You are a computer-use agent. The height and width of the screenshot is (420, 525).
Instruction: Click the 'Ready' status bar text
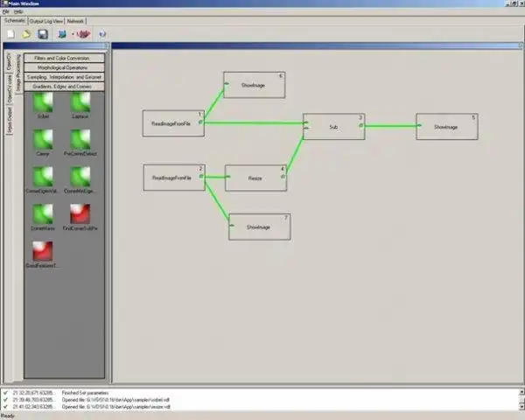(x=8, y=416)
